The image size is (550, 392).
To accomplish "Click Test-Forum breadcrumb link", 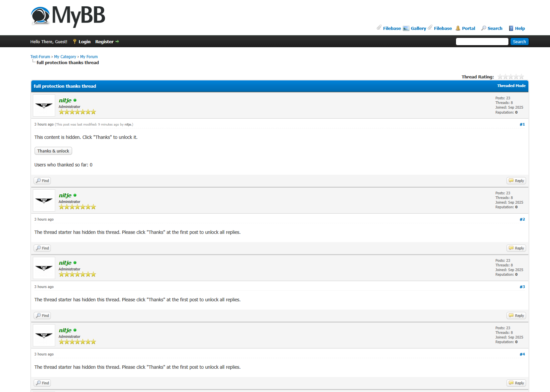I will pyautogui.click(x=40, y=57).
